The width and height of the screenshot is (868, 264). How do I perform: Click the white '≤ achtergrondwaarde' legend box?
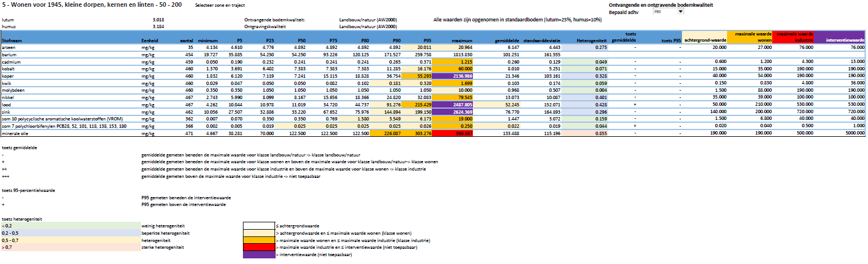click(x=258, y=225)
